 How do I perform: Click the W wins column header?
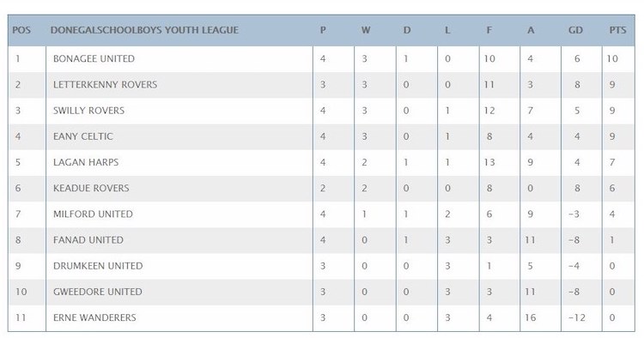[366, 30]
